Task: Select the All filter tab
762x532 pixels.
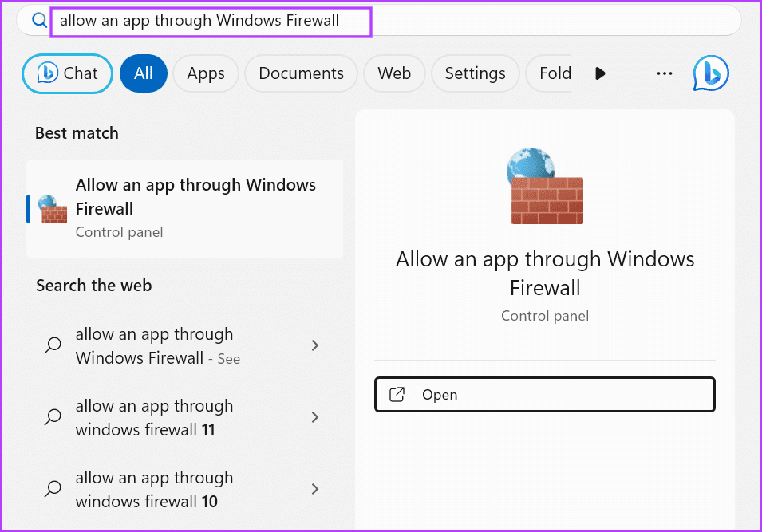Action: (x=144, y=73)
